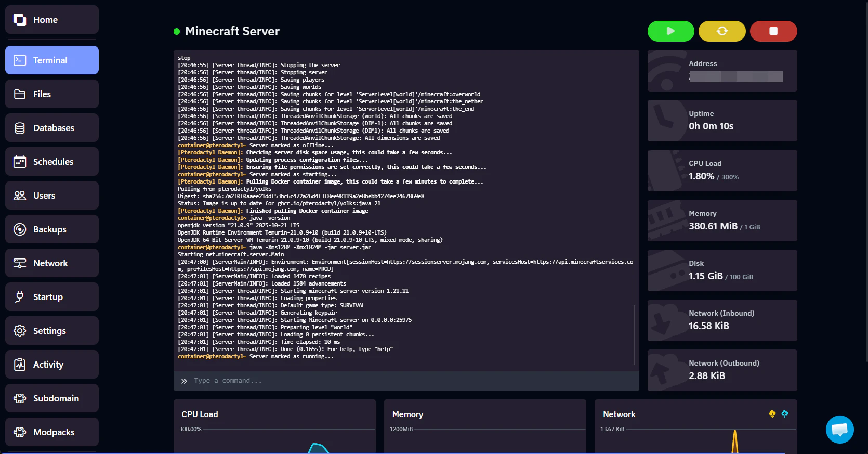Select the Startup plug icon

(20, 297)
